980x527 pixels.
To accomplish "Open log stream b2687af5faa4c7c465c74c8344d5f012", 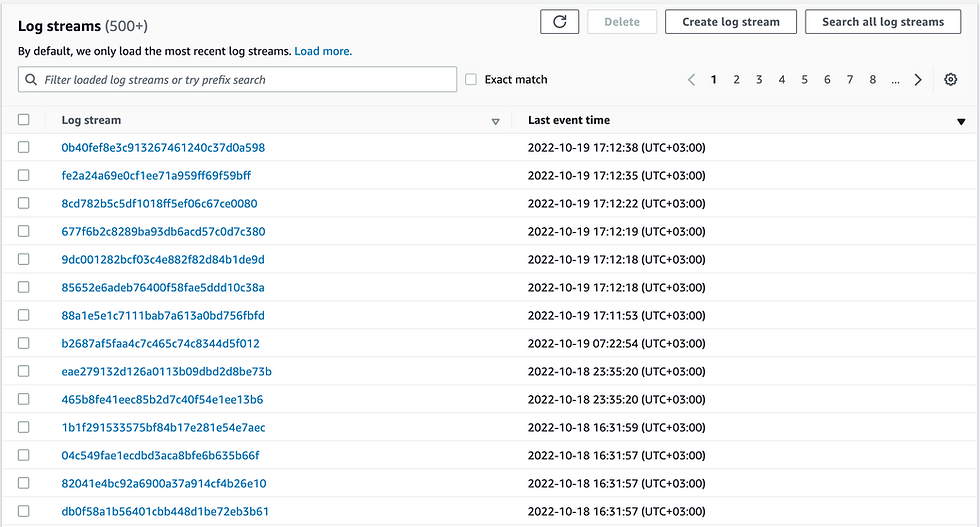I will point(160,343).
